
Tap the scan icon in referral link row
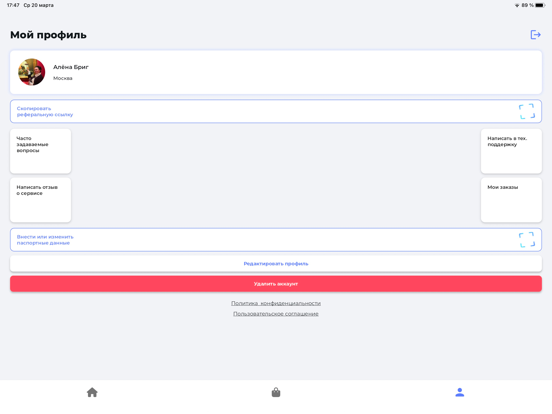coord(527,111)
